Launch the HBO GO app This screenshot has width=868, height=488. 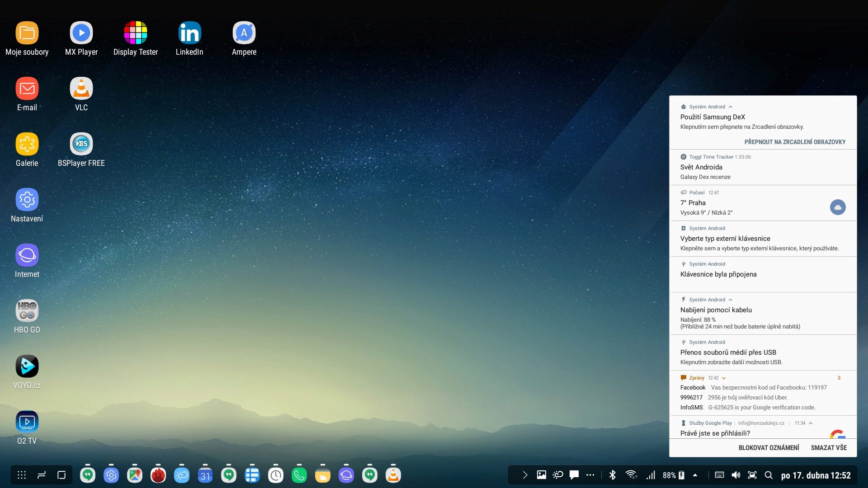tap(27, 311)
